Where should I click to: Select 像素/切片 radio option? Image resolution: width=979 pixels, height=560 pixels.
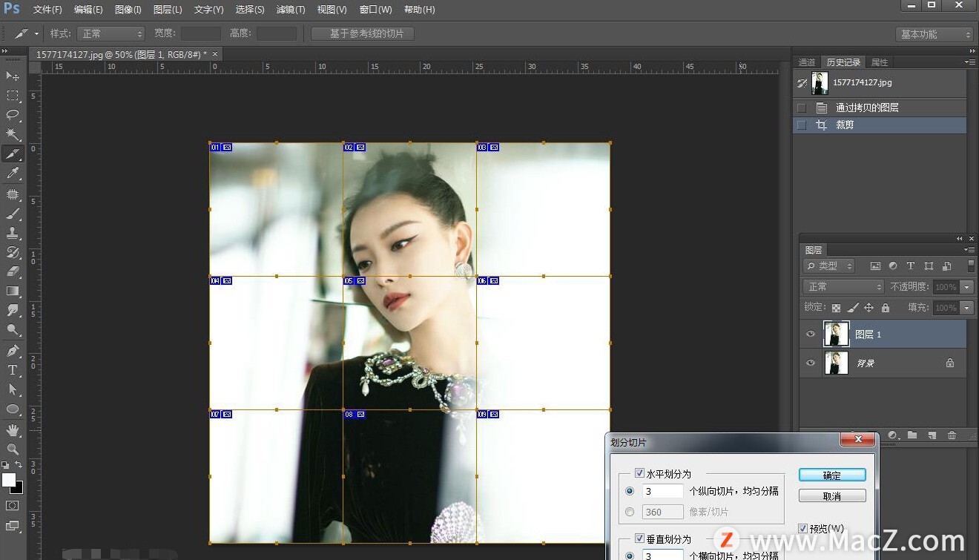(630, 512)
